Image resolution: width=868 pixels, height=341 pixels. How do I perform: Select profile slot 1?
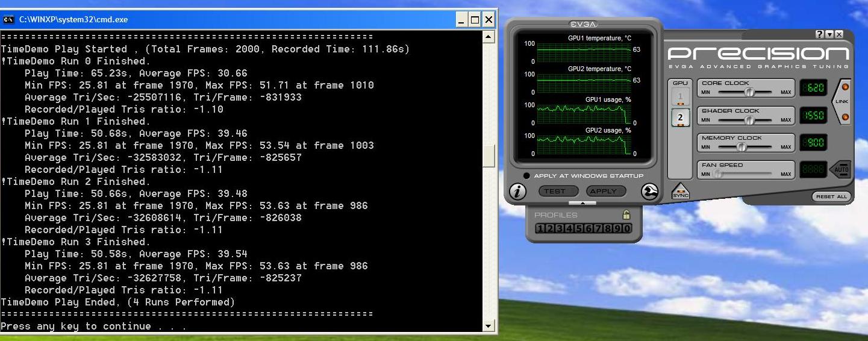(540, 228)
